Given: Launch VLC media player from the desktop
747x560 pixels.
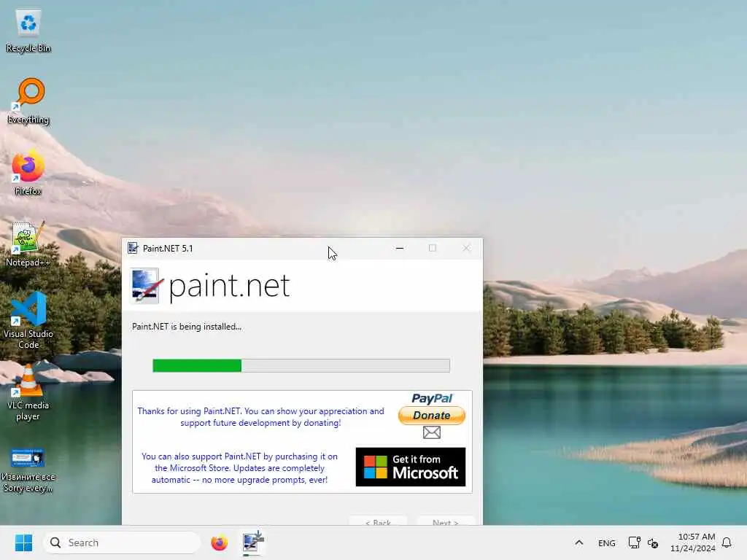Looking at the screenshot, I should click(28, 392).
